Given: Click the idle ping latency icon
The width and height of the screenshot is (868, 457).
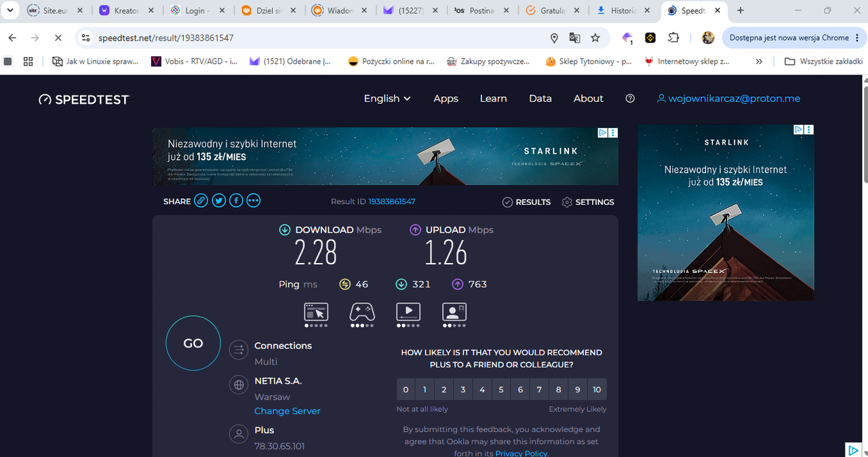Looking at the screenshot, I should [344, 284].
